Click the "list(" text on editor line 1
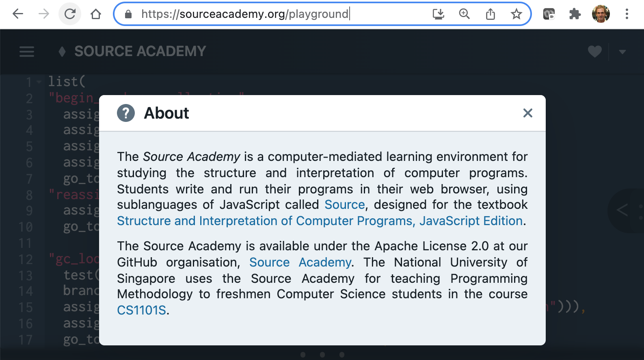The width and height of the screenshot is (644, 360). tap(67, 81)
